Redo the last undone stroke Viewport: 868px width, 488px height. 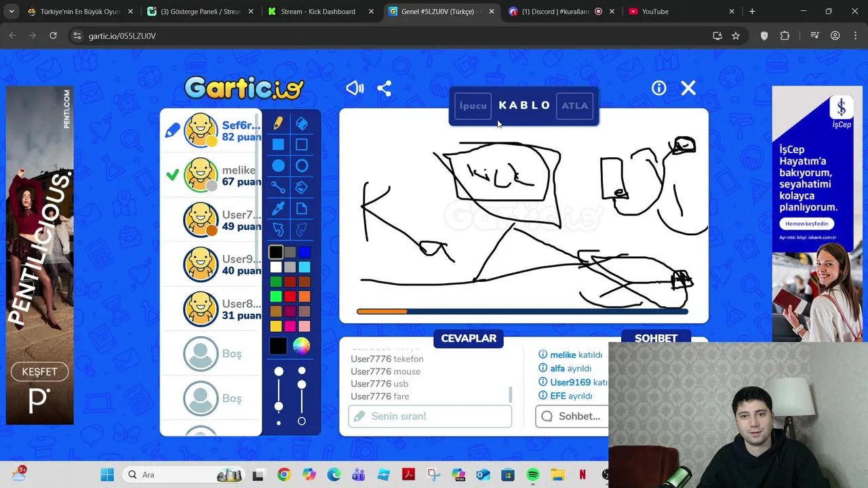(302, 230)
